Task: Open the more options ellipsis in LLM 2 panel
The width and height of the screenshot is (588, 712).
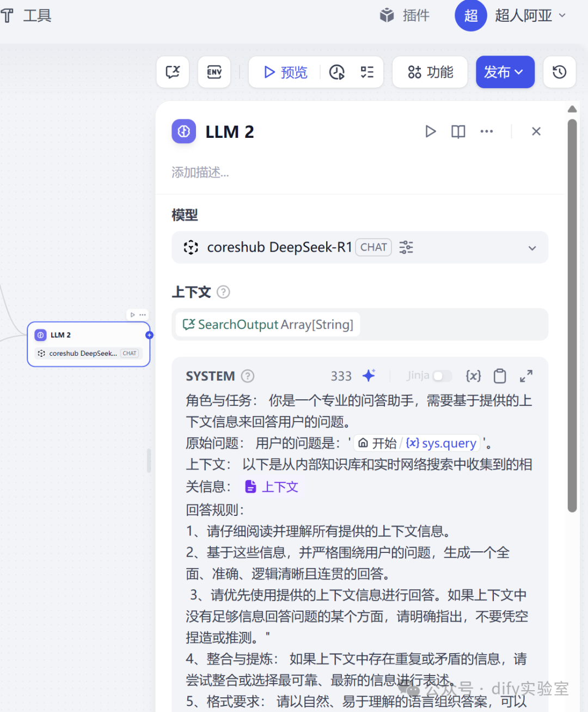Action: 487,131
